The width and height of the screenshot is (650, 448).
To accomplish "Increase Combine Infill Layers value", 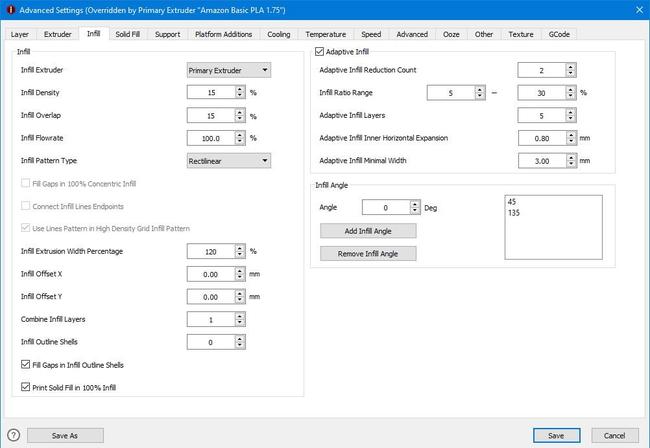I will (240, 316).
